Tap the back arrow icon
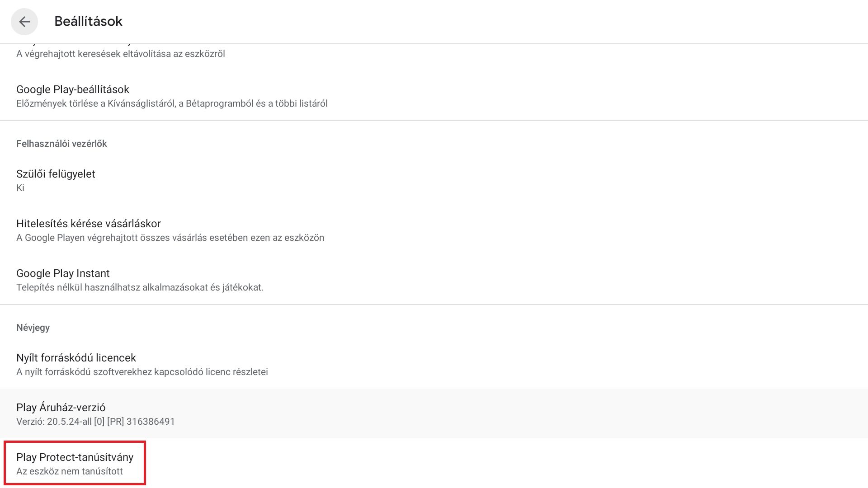This screenshot has width=868, height=488. [x=24, y=21]
